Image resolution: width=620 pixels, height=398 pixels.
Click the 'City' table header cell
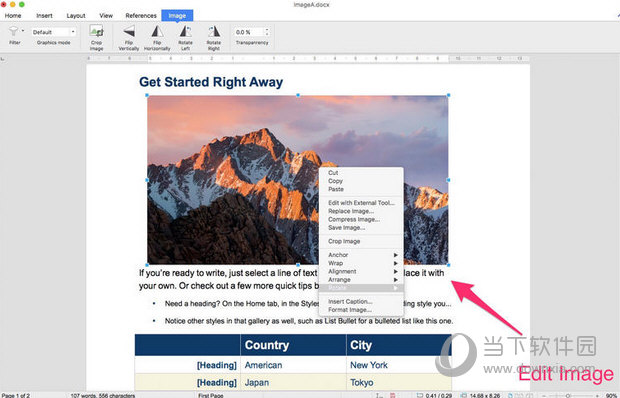399,345
